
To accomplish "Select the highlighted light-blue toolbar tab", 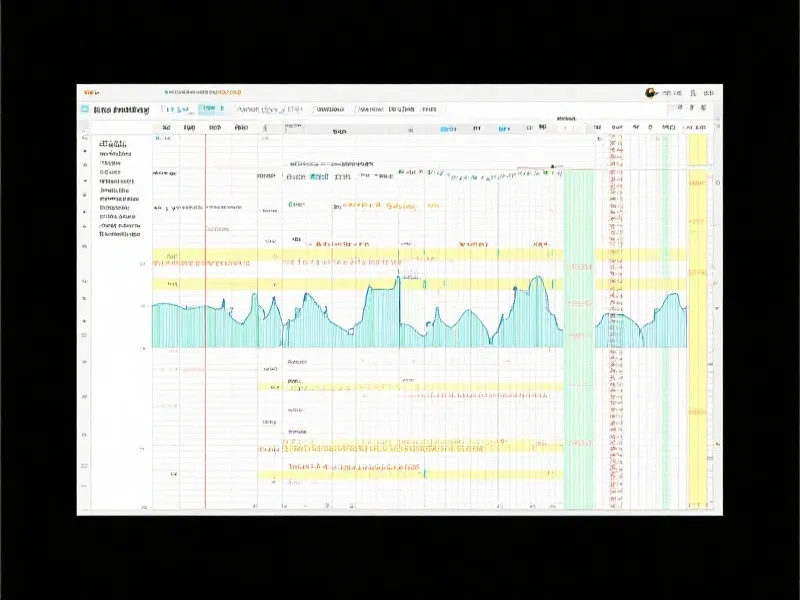I will coord(211,109).
